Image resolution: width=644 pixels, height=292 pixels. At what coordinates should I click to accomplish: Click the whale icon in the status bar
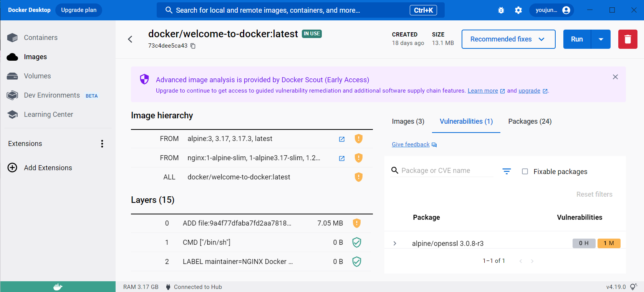tap(58, 287)
